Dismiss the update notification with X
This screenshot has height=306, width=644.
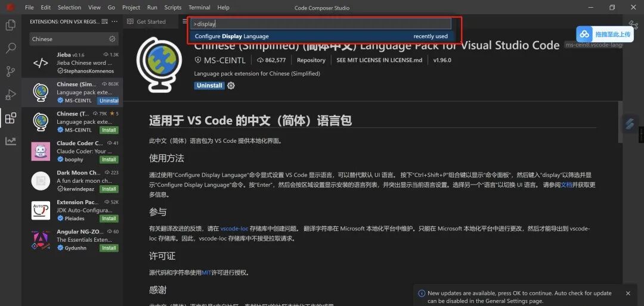tap(627, 293)
